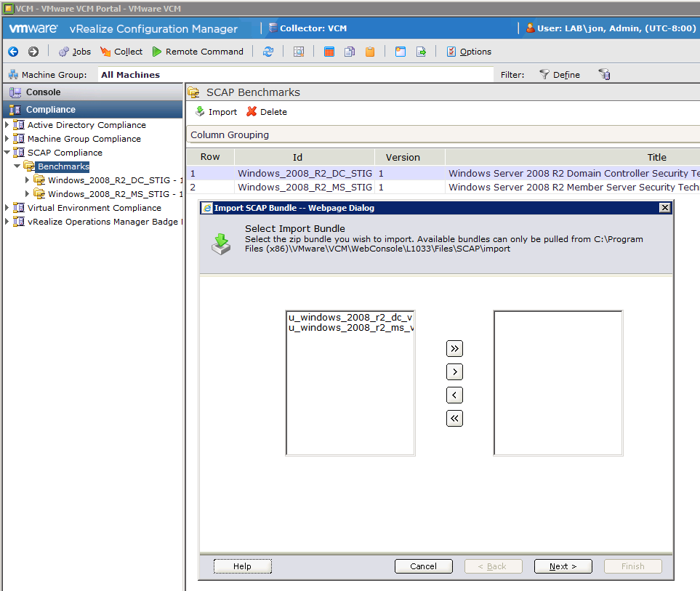Define a filter
700x591 pixels.
pos(560,75)
